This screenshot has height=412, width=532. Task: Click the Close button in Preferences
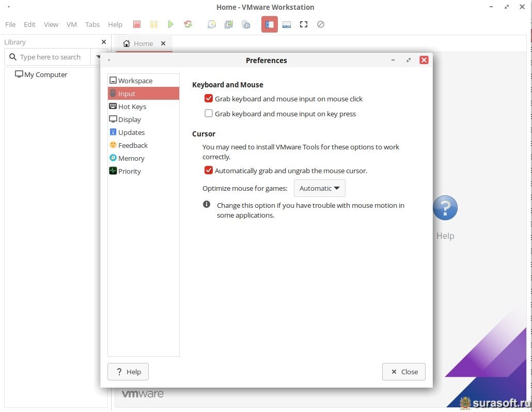click(x=404, y=372)
